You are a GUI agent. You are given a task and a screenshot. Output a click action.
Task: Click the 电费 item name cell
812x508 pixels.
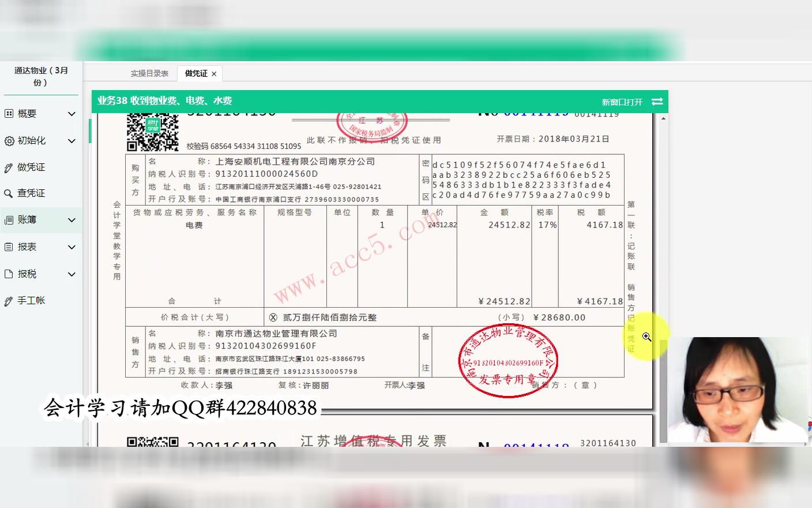[x=194, y=225]
